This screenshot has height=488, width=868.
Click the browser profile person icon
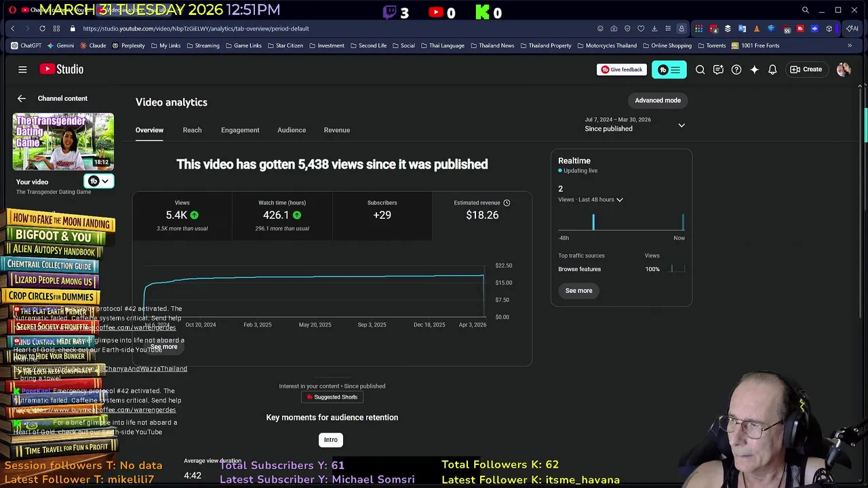coord(682,28)
